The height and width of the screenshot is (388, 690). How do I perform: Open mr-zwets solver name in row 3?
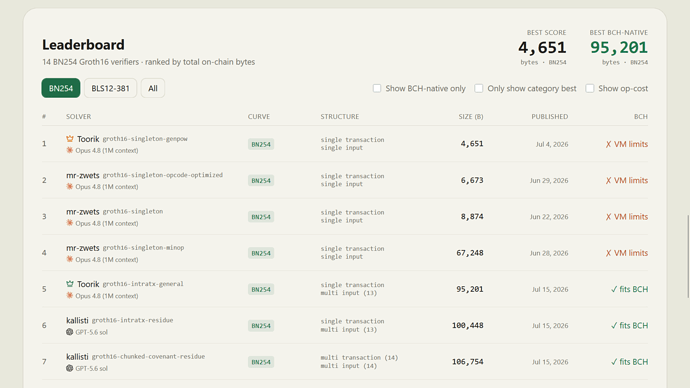point(83,212)
